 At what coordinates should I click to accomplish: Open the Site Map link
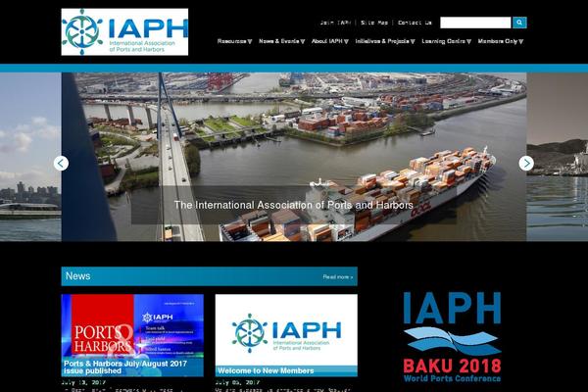[x=374, y=23]
